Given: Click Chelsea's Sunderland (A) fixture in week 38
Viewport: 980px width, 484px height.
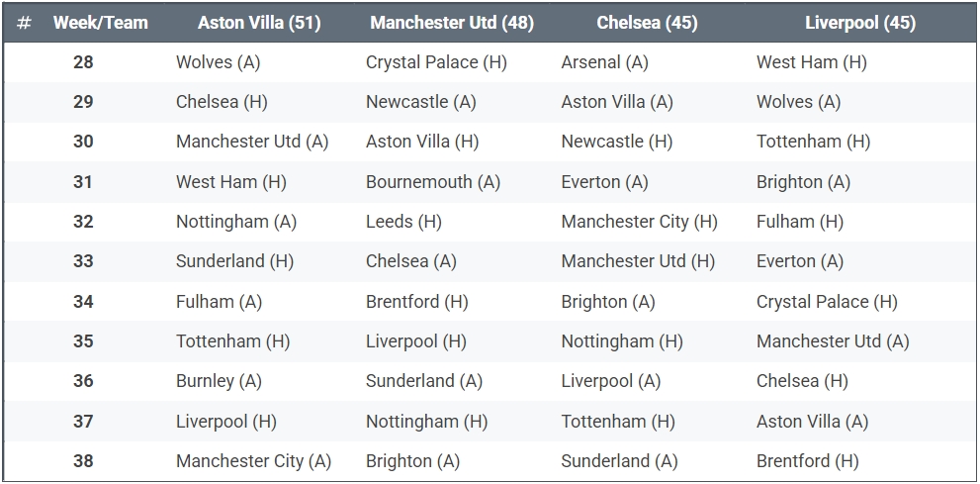Looking at the screenshot, I should click(x=619, y=461).
